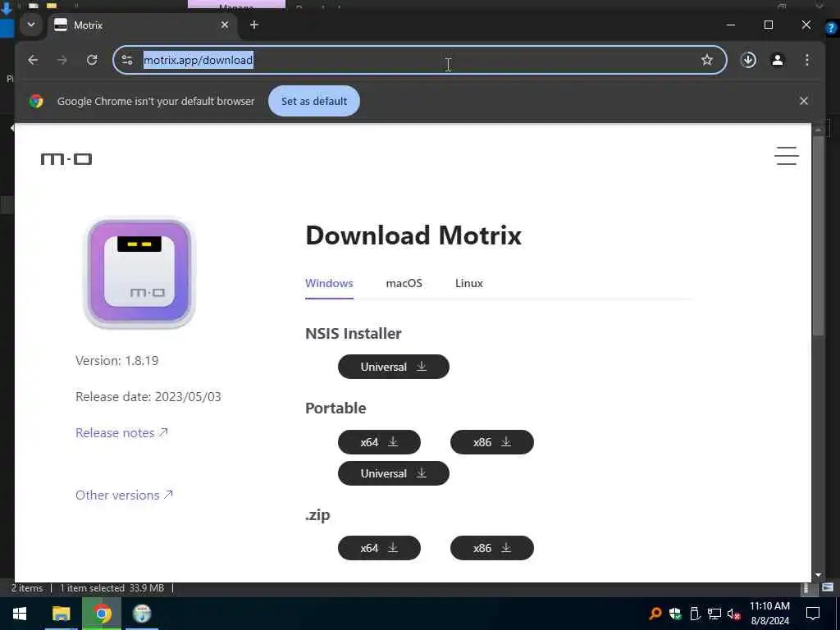This screenshot has width=840, height=630.
Task: Download the Portable x86 build
Action: (492, 442)
